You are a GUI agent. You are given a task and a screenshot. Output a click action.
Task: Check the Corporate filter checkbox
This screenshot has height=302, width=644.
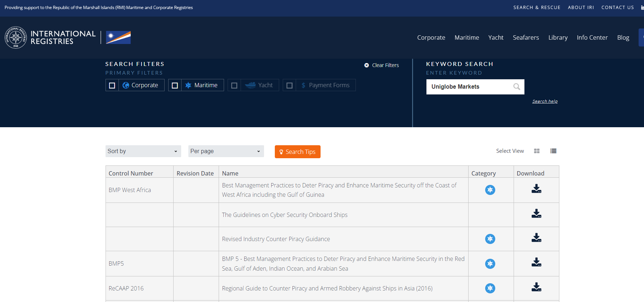(x=112, y=85)
